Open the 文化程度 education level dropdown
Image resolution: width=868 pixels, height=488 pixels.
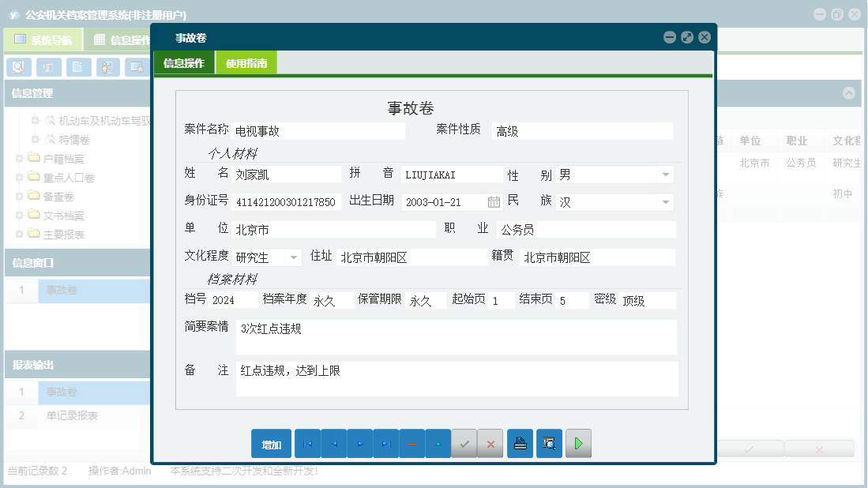click(295, 257)
